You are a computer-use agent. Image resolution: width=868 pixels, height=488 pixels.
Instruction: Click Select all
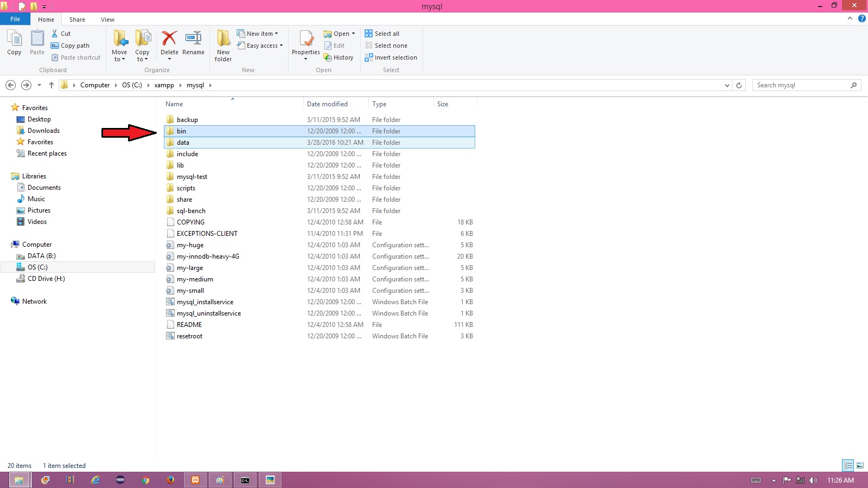click(382, 34)
